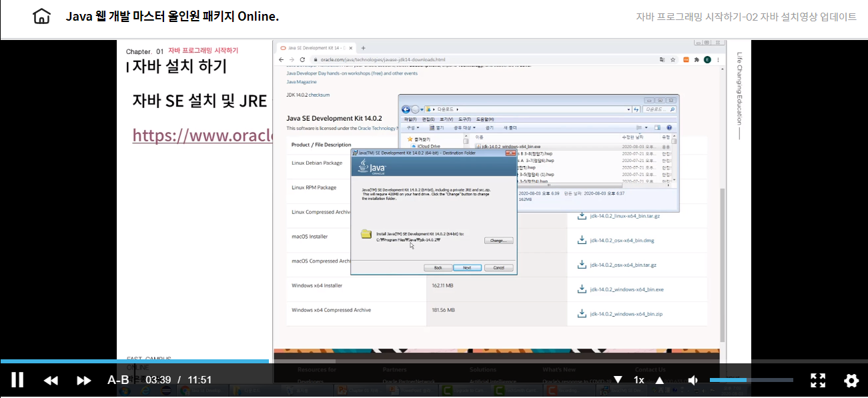Screen dimensions: 868x398
Task: Click Explorer help question-mark icon
Action: [x=669, y=127]
